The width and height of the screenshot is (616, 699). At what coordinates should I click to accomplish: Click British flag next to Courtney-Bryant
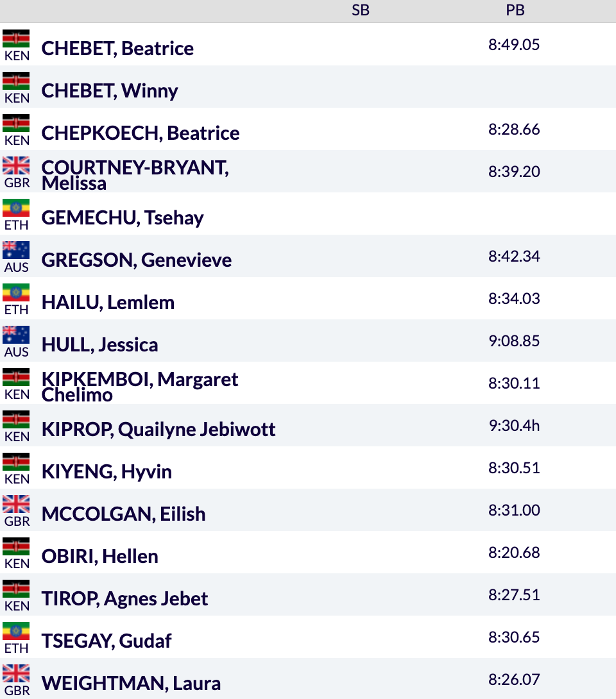tap(16, 165)
